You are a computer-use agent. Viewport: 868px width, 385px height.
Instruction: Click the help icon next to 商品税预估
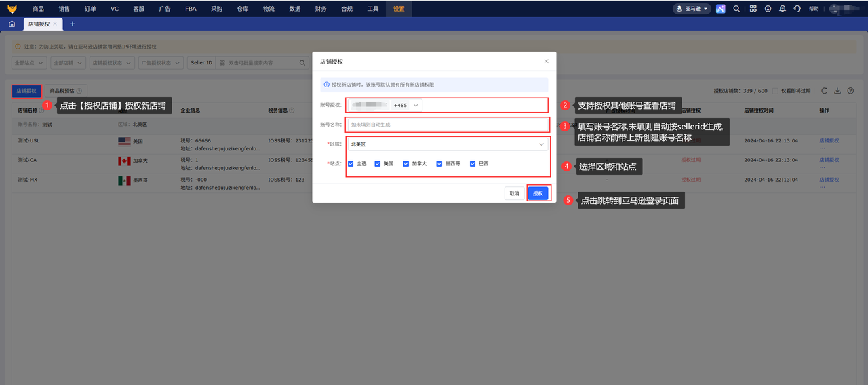[79, 91]
